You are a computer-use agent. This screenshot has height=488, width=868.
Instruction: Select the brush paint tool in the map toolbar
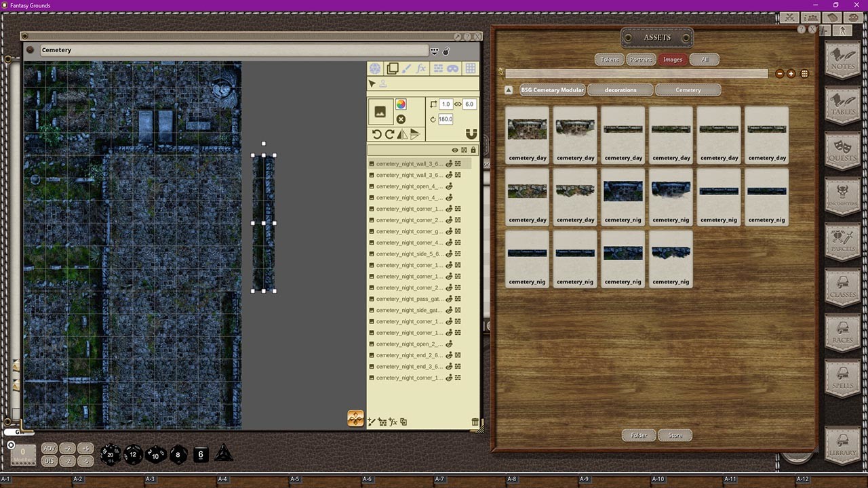click(x=406, y=68)
